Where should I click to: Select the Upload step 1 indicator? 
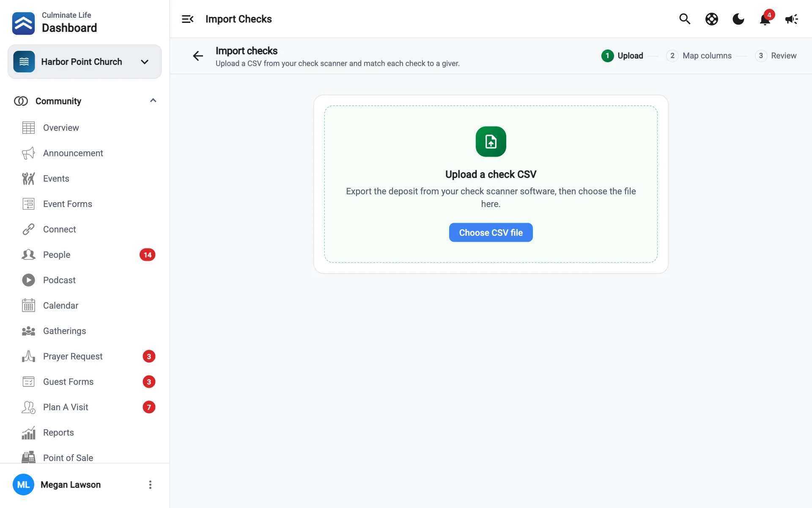coord(622,56)
